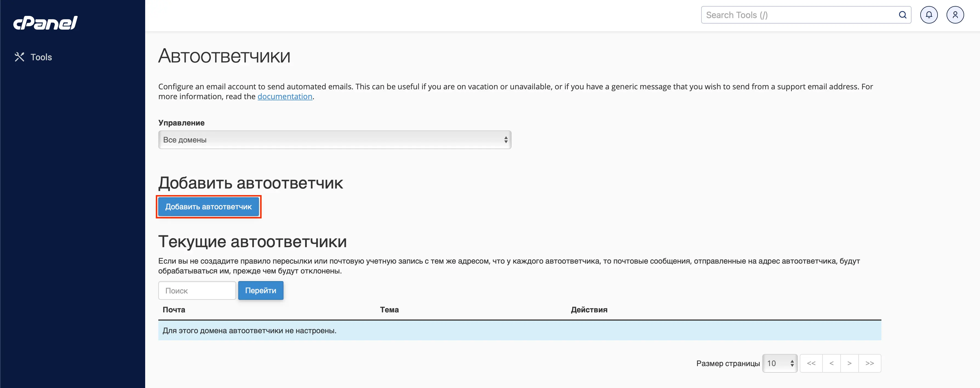The image size is (980, 388).
Task: Open Tools in the sidebar
Action: pyautogui.click(x=33, y=57)
